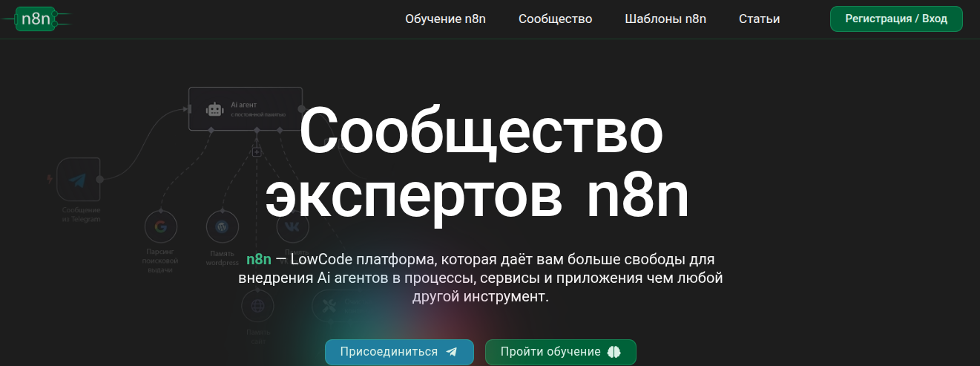This screenshot has width=980, height=366.
Task: Click the Память wordpress label
Action: (x=223, y=258)
